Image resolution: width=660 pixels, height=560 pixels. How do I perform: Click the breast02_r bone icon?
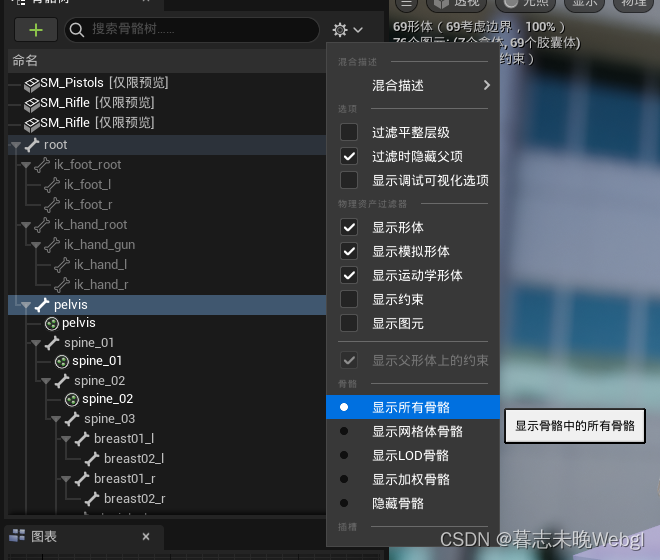coord(93,499)
